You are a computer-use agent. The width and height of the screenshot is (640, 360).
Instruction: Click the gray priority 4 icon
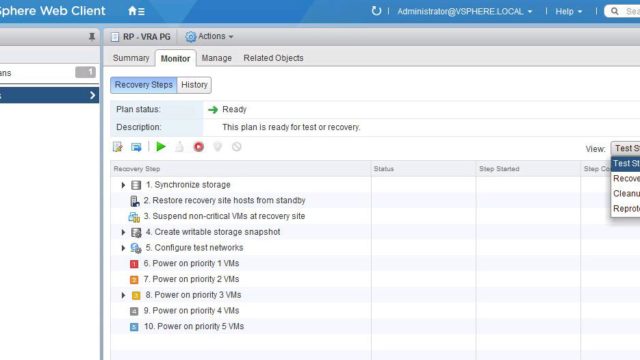(134, 311)
